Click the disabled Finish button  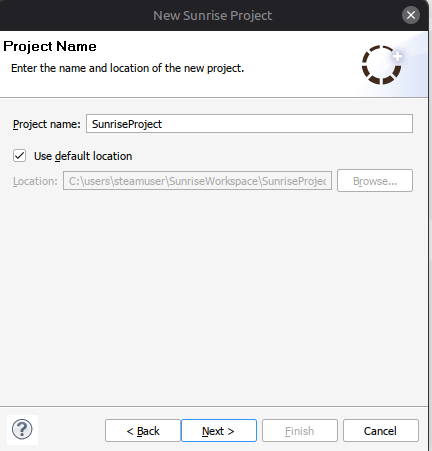300,431
